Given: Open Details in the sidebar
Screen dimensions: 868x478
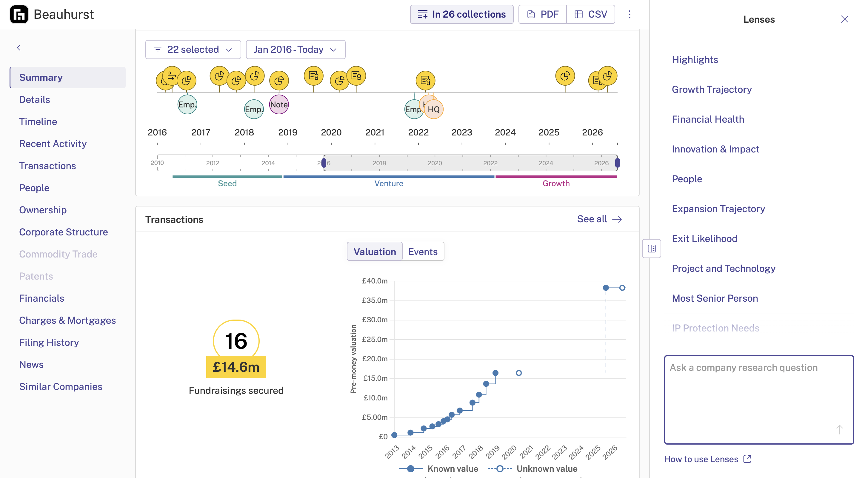Looking at the screenshot, I should (34, 100).
